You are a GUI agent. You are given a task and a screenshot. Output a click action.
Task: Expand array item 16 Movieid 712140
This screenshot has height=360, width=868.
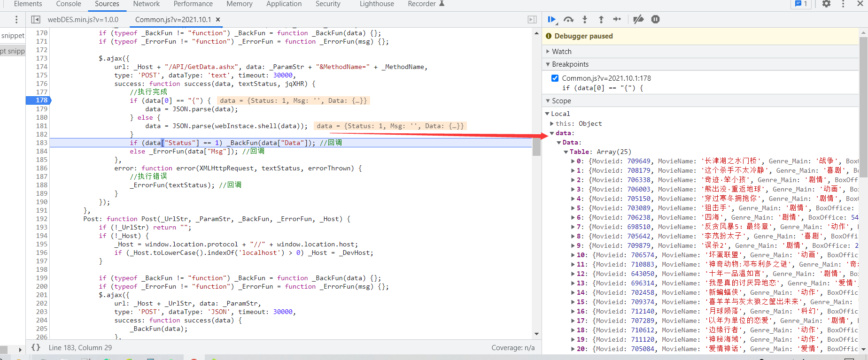coord(573,311)
